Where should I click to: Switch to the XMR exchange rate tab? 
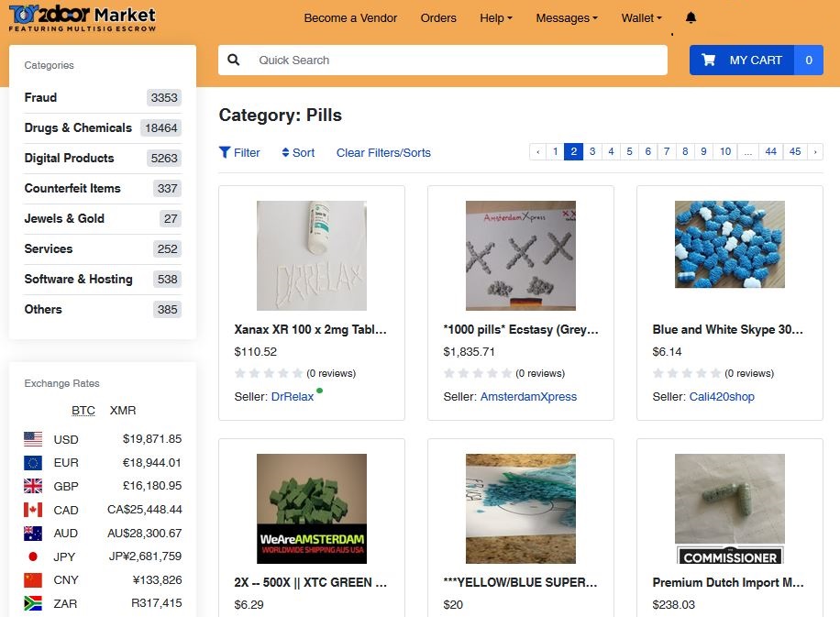click(x=123, y=410)
